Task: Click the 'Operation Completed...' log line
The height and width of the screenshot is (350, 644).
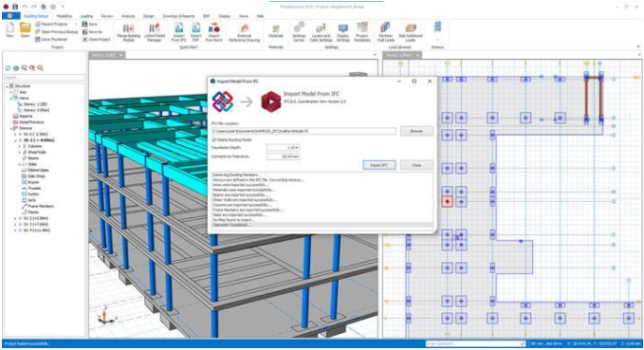Action: [x=322, y=225]
